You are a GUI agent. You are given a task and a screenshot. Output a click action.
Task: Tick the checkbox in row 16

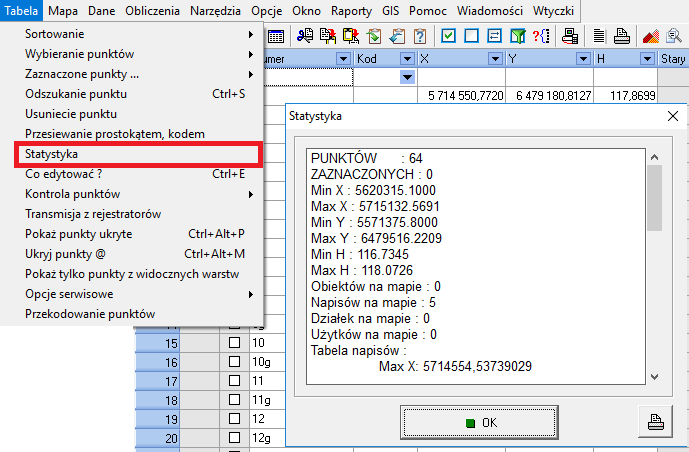(x=235, y=362)
